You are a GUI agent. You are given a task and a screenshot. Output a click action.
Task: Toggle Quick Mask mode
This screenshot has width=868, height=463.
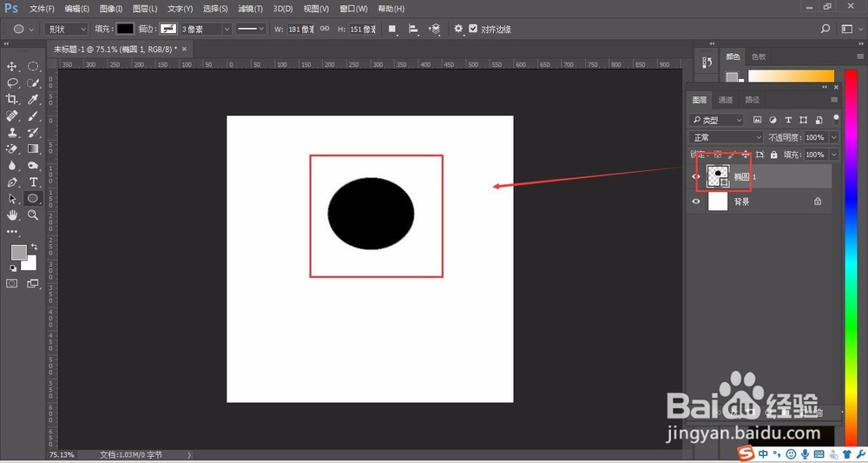(x=11, y=283)
